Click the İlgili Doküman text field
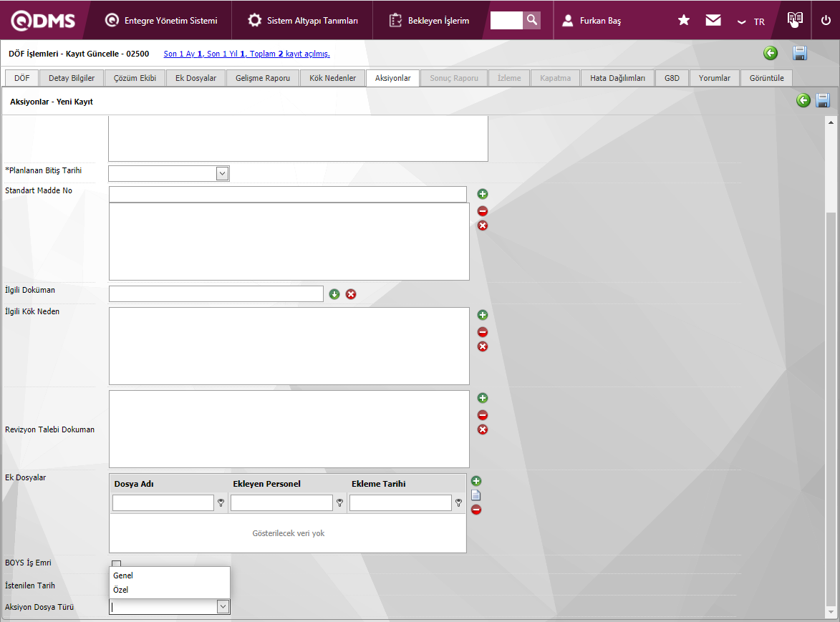Image resolution: width=840 pixels, height=622 pixels. [x=216, y=294]
